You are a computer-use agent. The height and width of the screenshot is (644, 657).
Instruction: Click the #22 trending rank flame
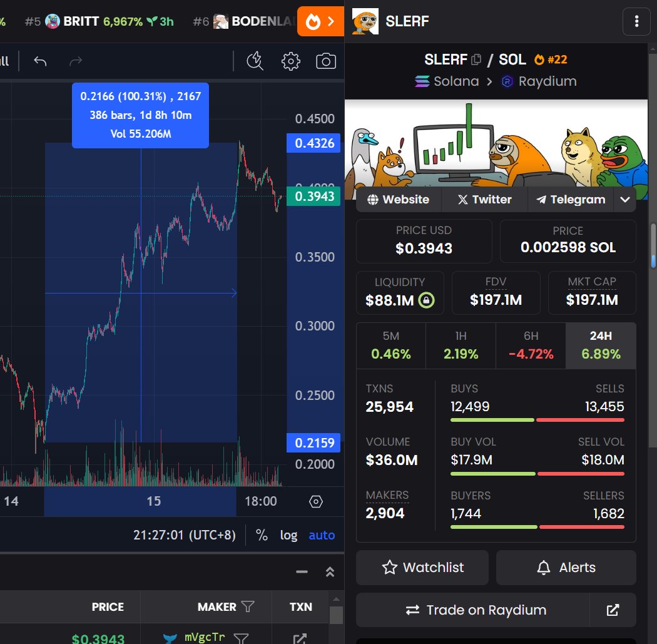551,59
